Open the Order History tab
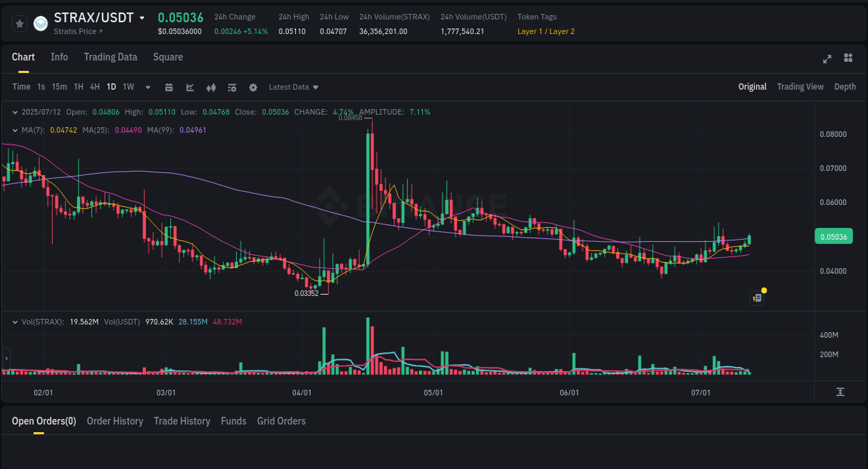The width and height of the screenshot is (868, 469). click(115, 420)
